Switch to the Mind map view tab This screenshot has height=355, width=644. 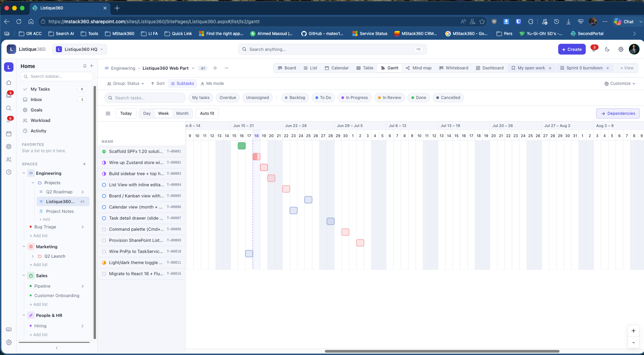click(418, 68)
